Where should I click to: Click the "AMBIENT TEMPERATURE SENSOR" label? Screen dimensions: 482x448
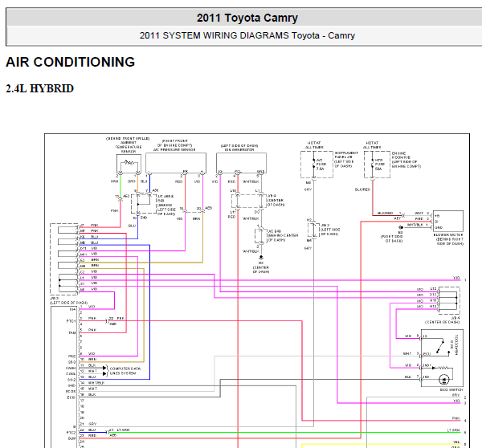(x=129, y=147)
